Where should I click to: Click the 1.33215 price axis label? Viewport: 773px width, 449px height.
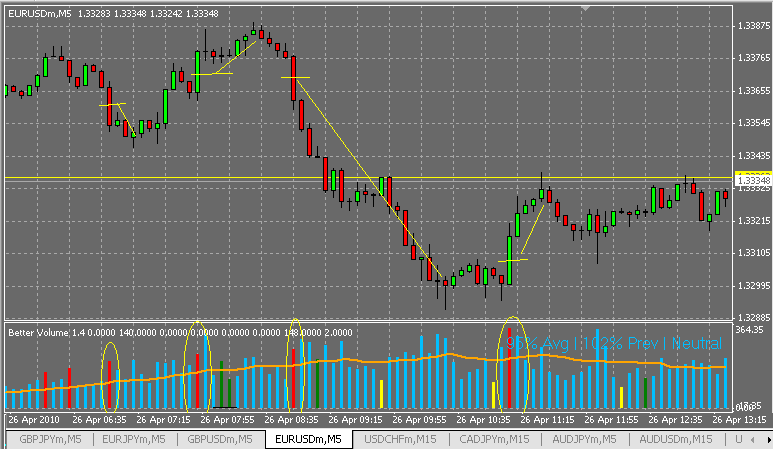754,220
